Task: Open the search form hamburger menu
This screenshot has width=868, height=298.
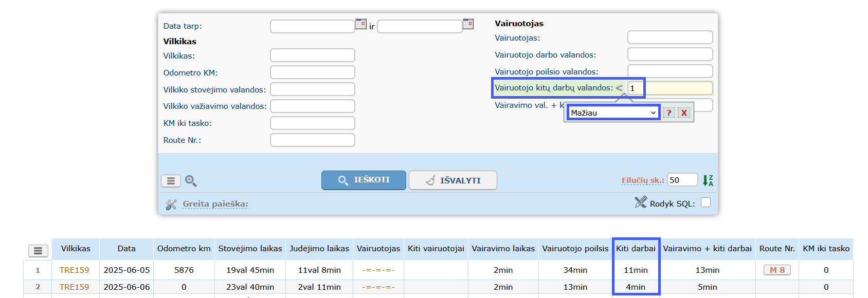Action: (x=171, y=181)
